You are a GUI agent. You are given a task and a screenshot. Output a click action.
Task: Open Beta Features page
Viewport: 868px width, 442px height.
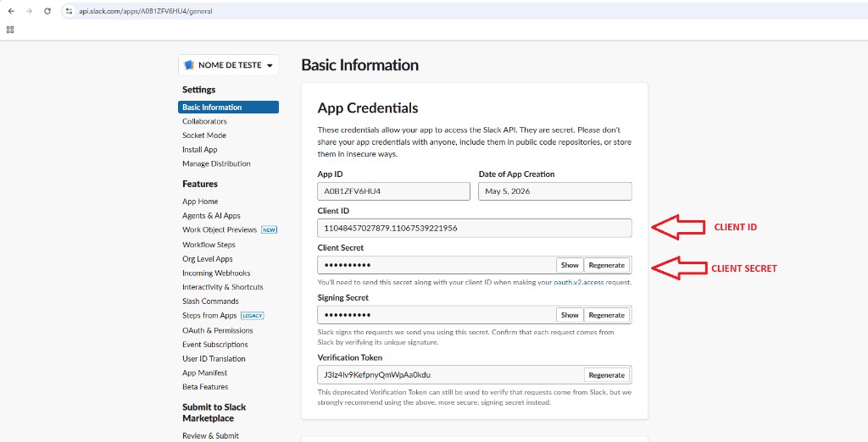[205, 387]
